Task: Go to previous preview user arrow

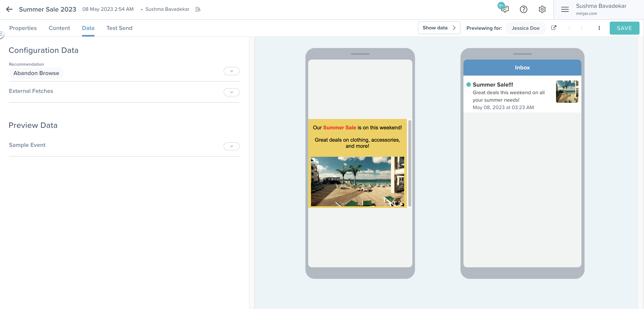Action: 569,28
